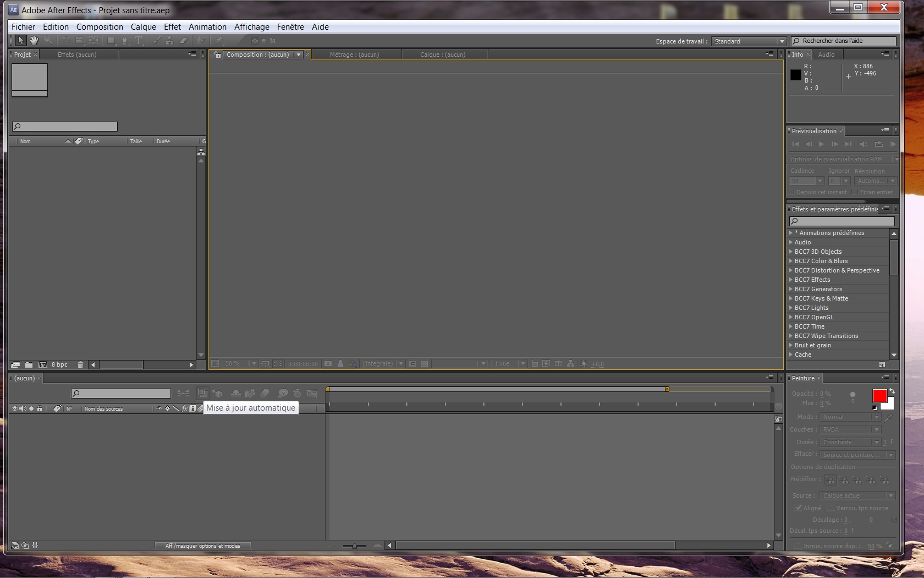
Task: Toggle the 'Ecran entier' checkbox
Action: pyautogui.click(x=855, y=192)
